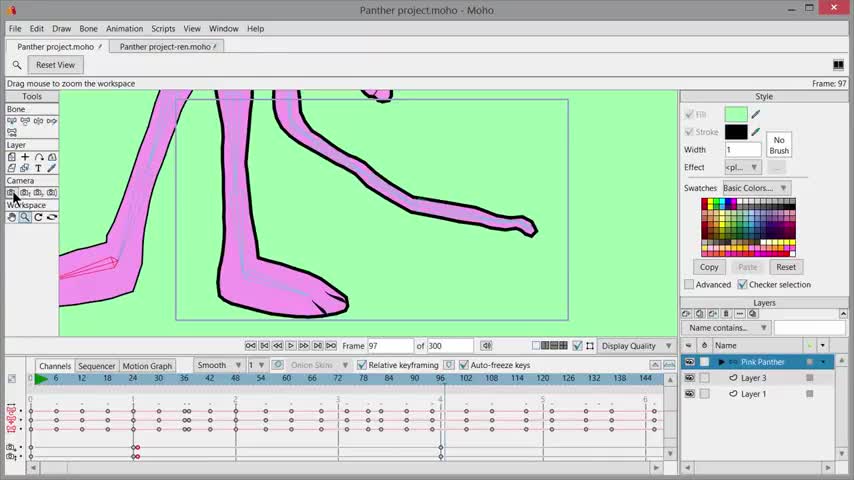Open the Smooth interpolation dropdown
This screenshot has height=480, width=854.
219,365
